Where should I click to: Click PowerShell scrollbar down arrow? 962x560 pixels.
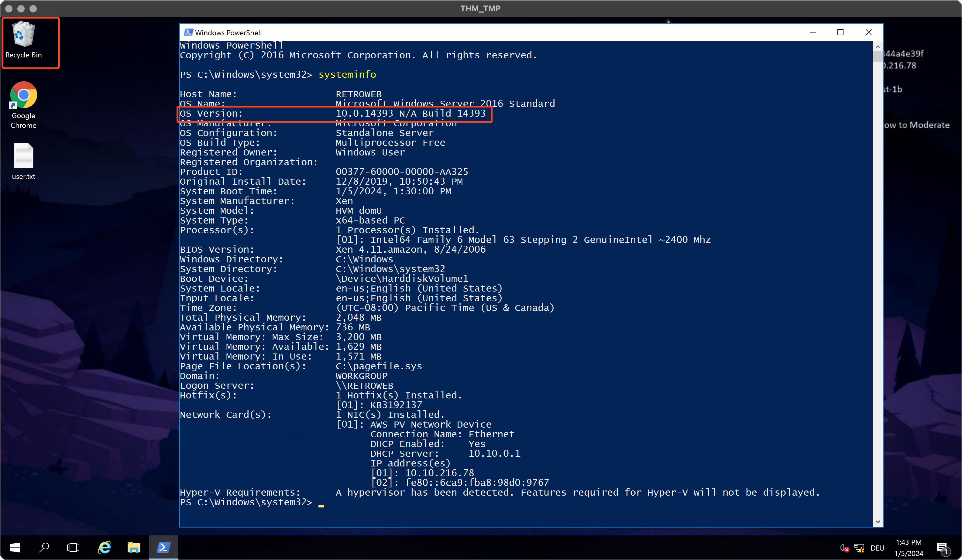(878, 522)
